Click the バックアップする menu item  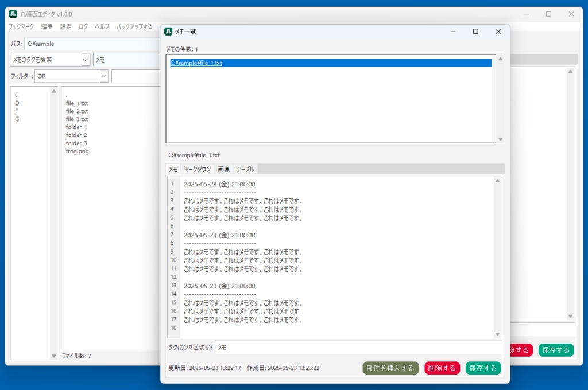click(x=134, y=26)
